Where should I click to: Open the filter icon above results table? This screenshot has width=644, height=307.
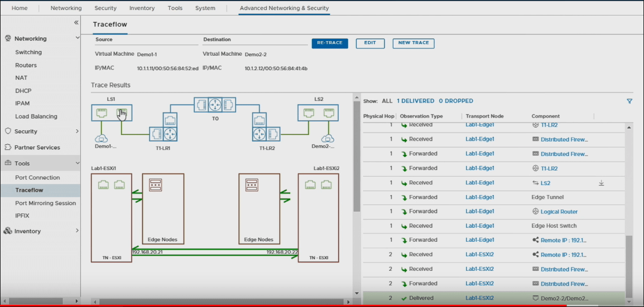point(629,101)
